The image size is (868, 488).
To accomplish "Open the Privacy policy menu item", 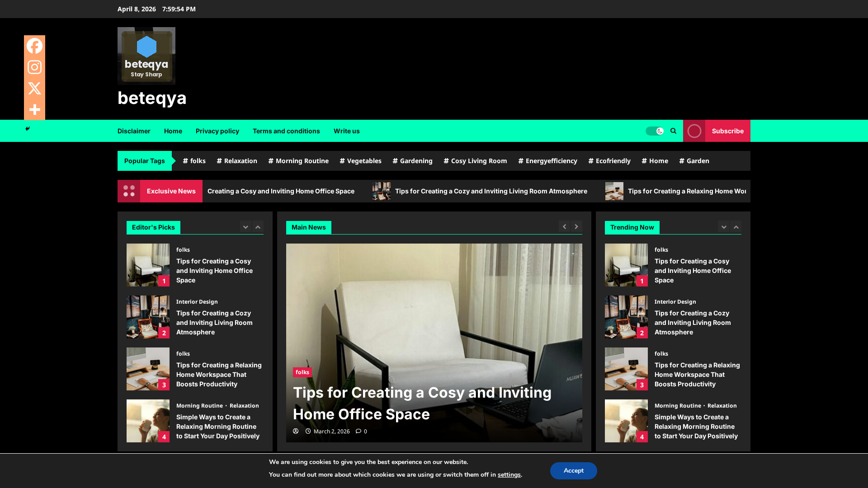I will (217, 131).
